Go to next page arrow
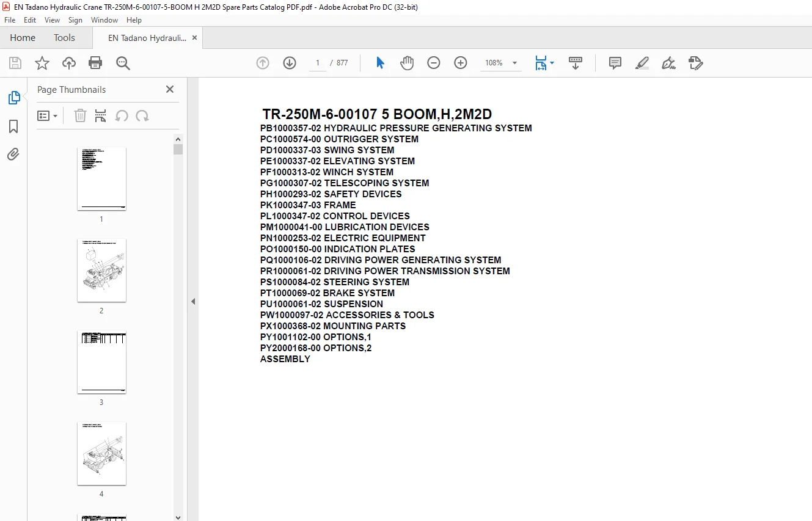 (x=290, y=63)
